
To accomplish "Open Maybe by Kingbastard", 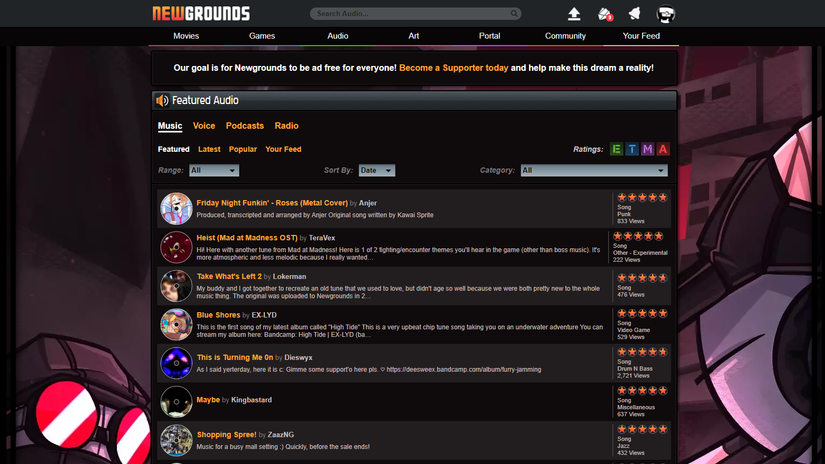I will point(208,400).
